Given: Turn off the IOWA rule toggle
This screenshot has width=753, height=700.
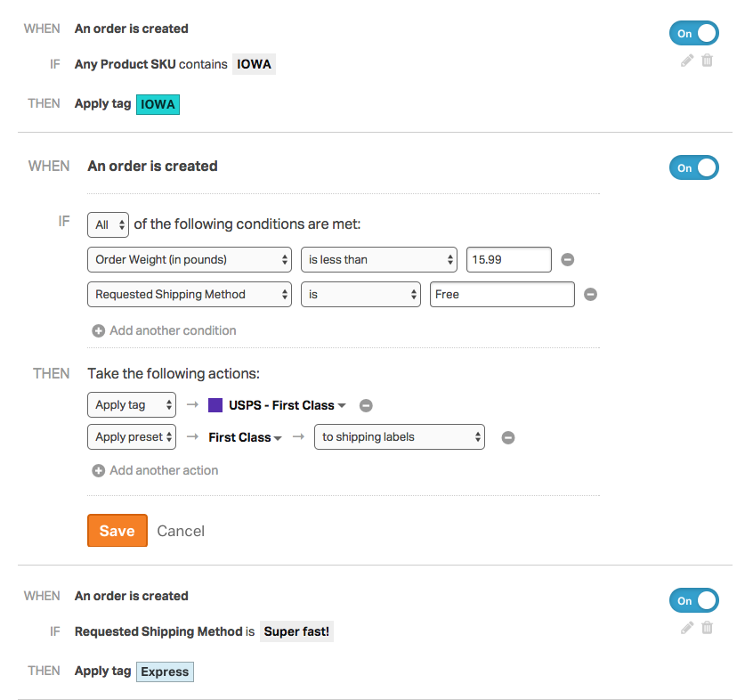Looking at the screenshot, I should click(694, 33).
